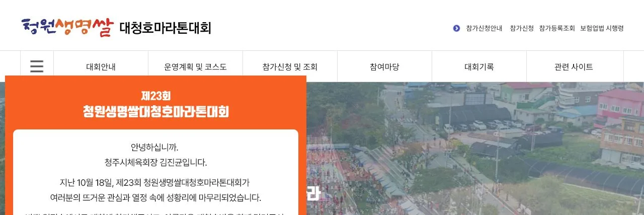Go to 참가신청 link in header
This screenshot has width=644, height=215.
(522, 28)
